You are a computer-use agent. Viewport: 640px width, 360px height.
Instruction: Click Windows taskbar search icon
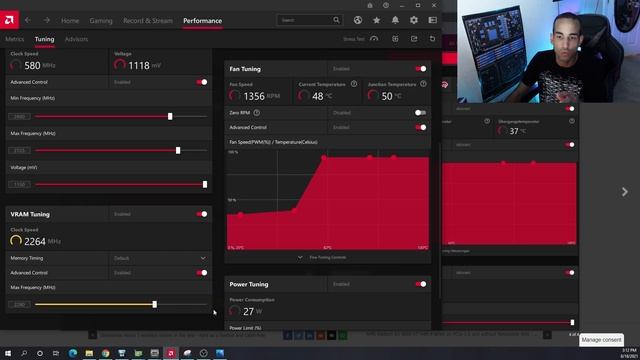[x=24, y=353]
